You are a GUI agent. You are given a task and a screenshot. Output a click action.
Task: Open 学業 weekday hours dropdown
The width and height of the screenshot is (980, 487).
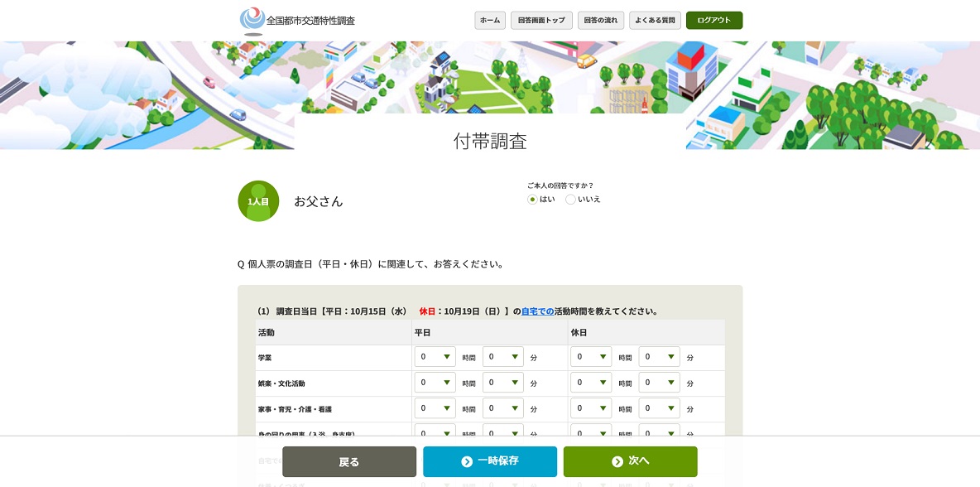[x=435, y=357]
